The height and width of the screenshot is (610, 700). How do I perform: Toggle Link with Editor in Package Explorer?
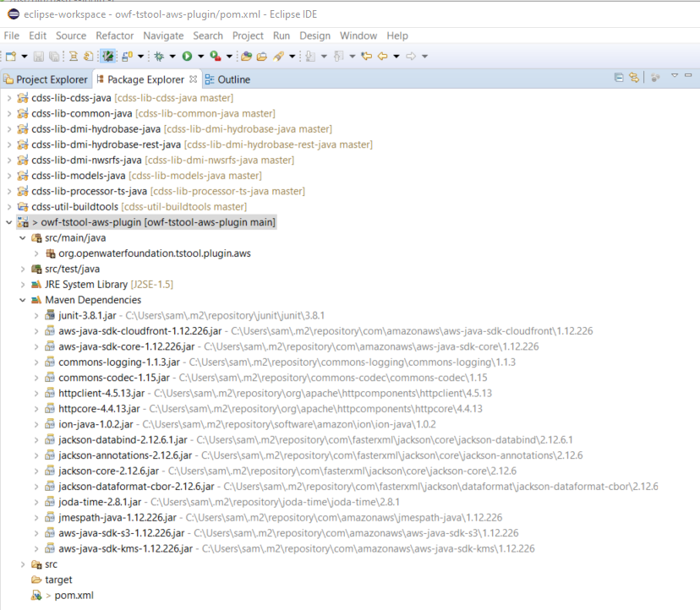tap(634, 78)
